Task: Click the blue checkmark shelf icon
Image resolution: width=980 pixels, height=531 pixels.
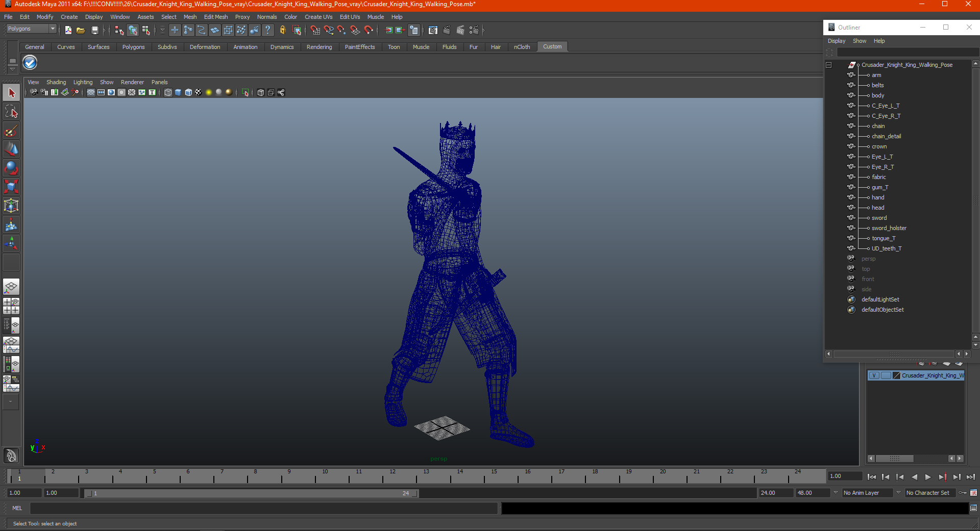Action: pos(30,63)
